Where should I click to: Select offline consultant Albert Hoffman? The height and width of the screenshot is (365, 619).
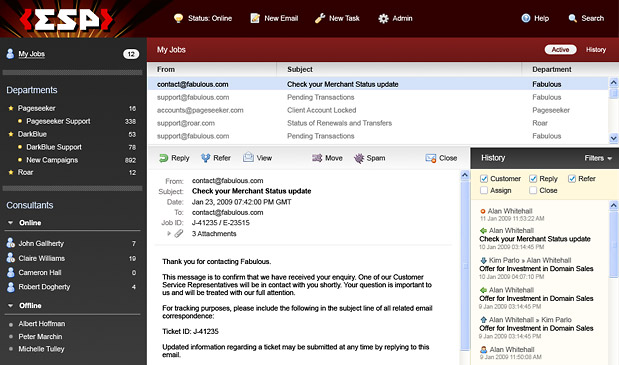click(41, 324)
